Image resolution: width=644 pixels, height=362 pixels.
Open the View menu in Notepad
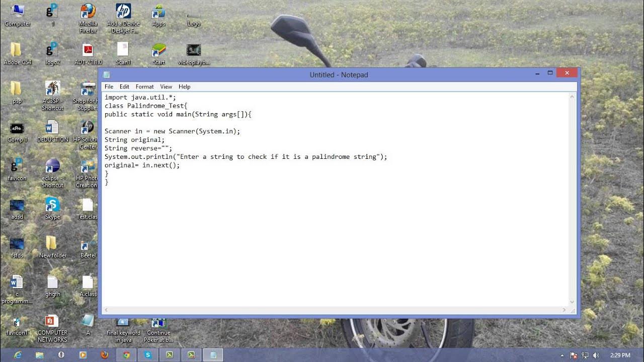[x=166, y=86]
